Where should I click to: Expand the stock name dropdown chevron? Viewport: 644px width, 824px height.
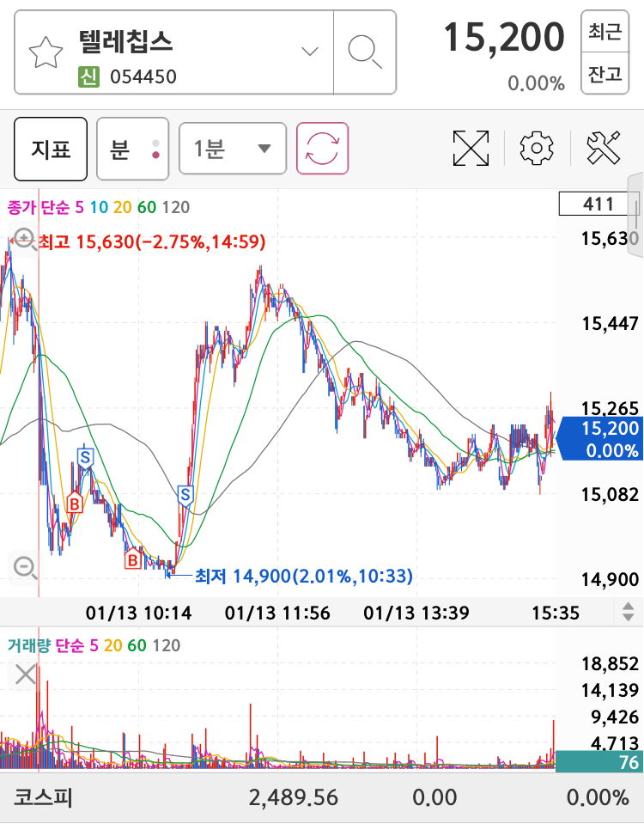point(310,51)
